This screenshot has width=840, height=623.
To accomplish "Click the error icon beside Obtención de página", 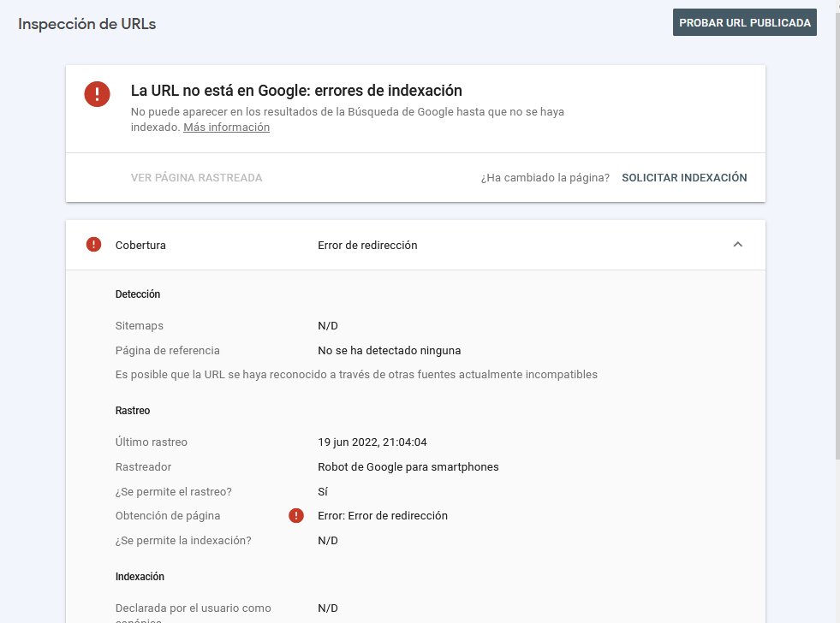I will (x=296, y=515).
